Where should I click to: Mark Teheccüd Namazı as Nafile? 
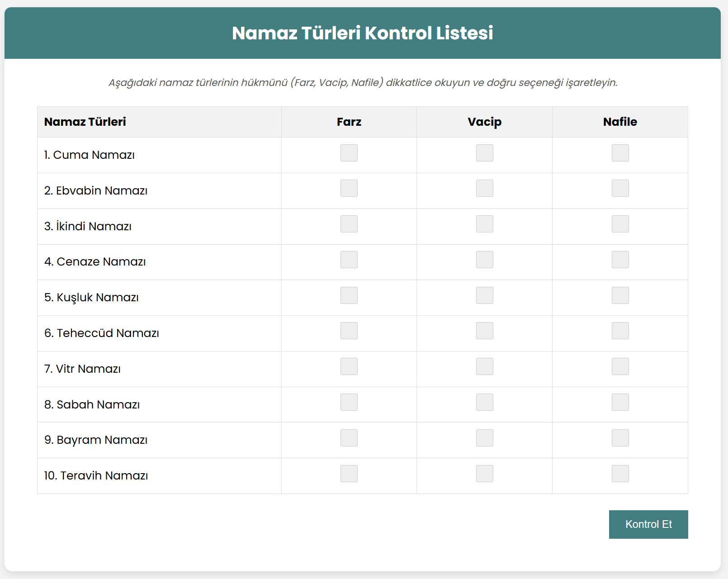point(620,331)
